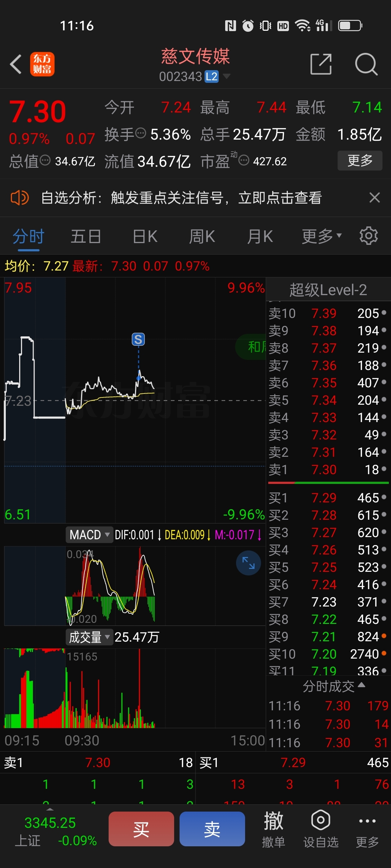Select the 买3 7.27 order row

(x=328, y=532)
